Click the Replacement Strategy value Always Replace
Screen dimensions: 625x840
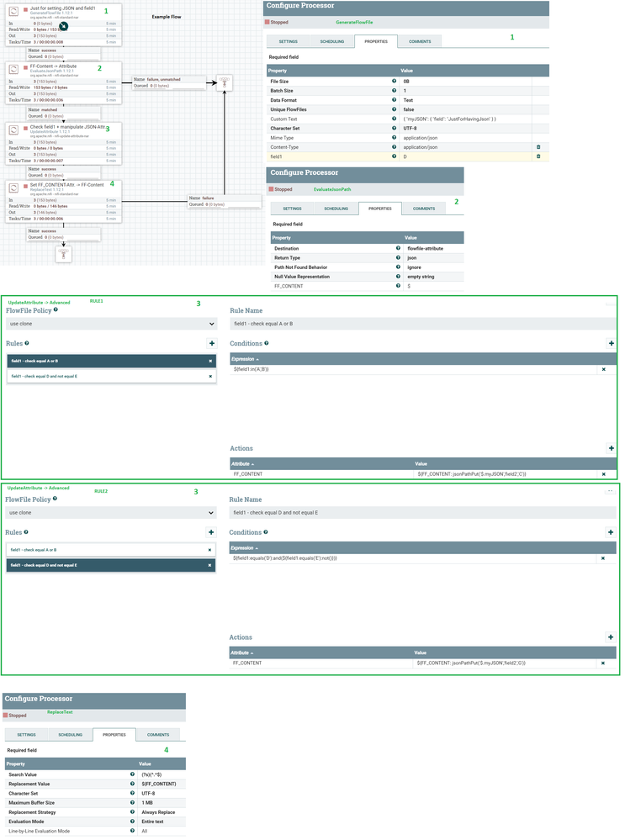pyautogui.click(x=158, y=812)
